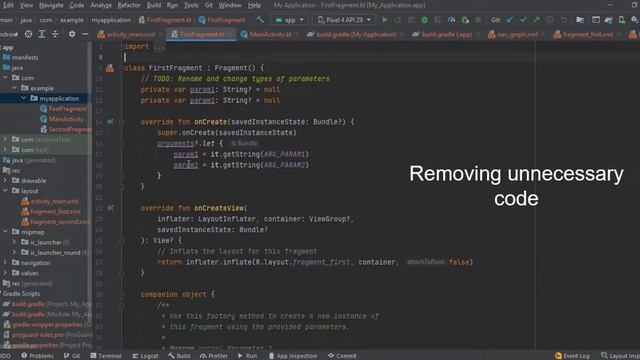Open the Tools menu

pyautogui.click(x=191, y=5)
